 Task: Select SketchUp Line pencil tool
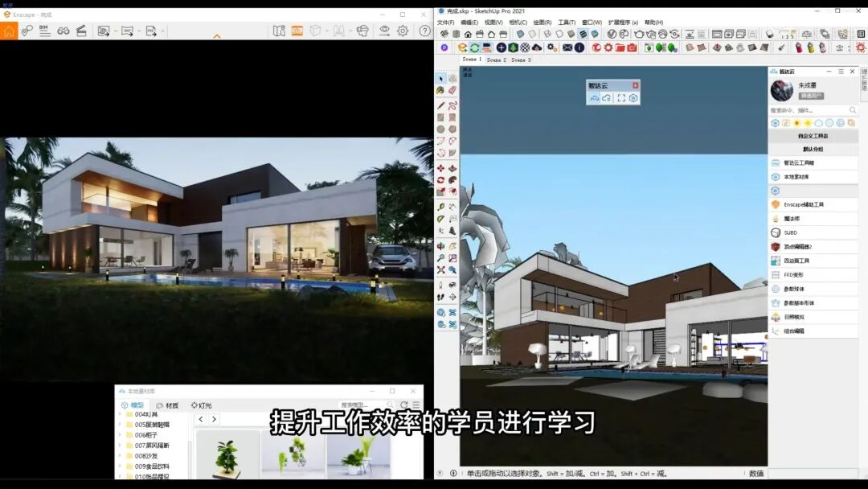pyautogui.click(x=441, y=105)
